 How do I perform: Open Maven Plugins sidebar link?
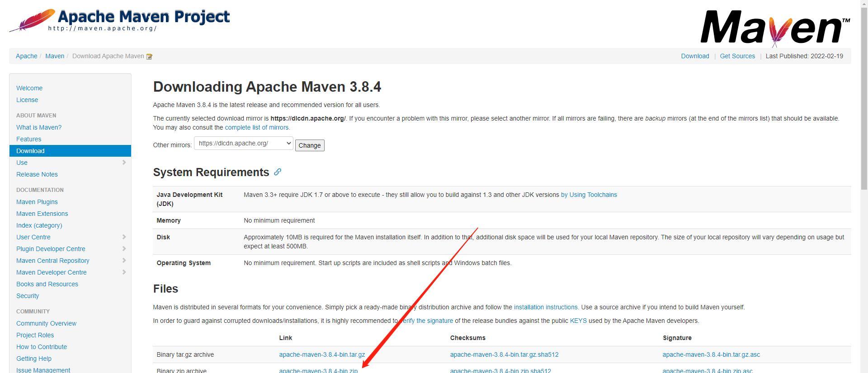click(x=37, y=202)
